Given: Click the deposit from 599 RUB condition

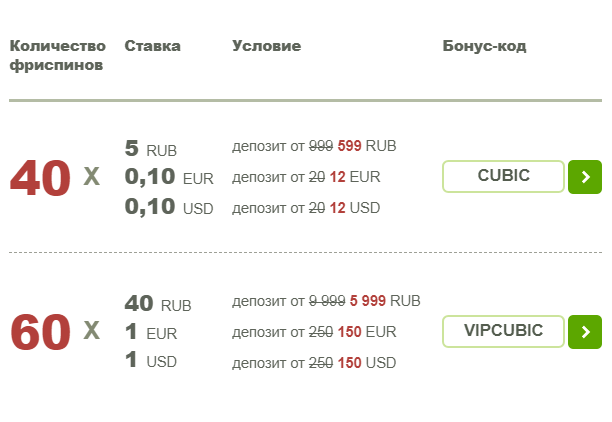Looking at the screenshot, I should 314,146.
